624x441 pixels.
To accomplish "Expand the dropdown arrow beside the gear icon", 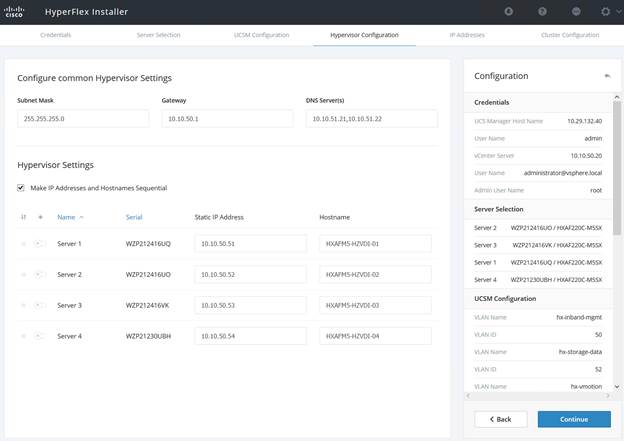I will (619, 12).
